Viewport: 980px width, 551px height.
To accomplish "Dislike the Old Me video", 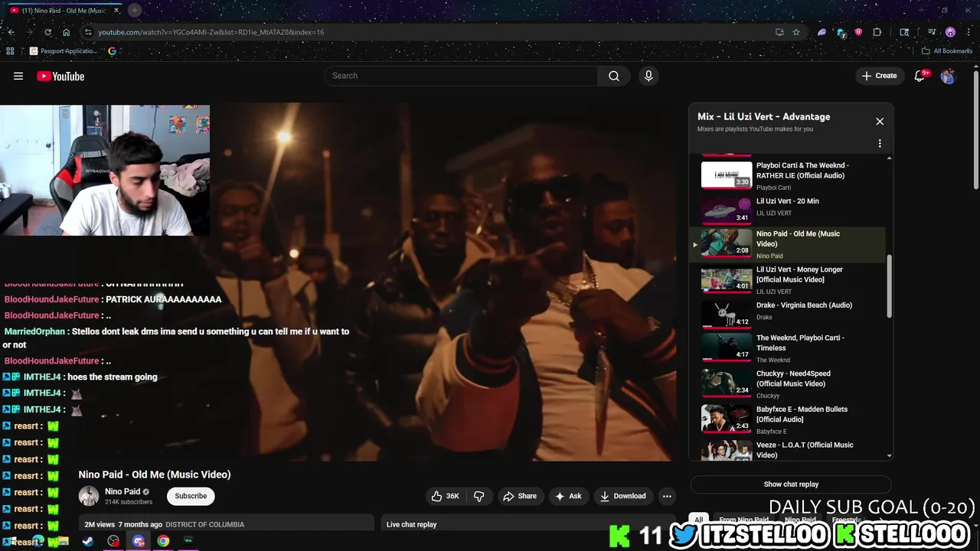I will (479, 496).
